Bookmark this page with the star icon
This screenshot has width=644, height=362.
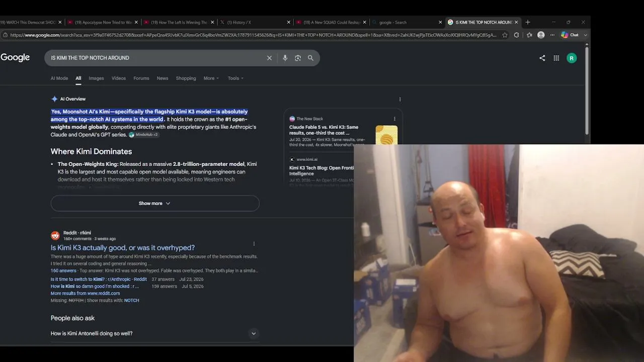tap(505, 35)
